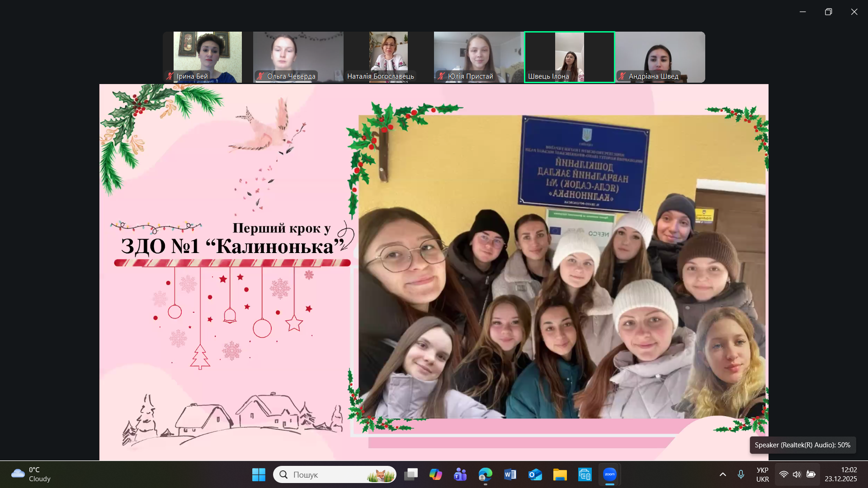Launch Microsoft Word from taskbar
868x488 pixels.
510,474
